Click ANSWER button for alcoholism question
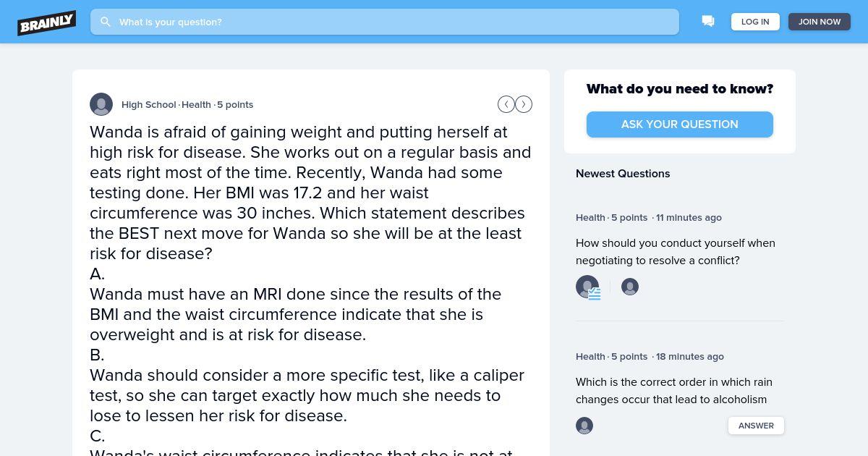 tap(756, 426)
